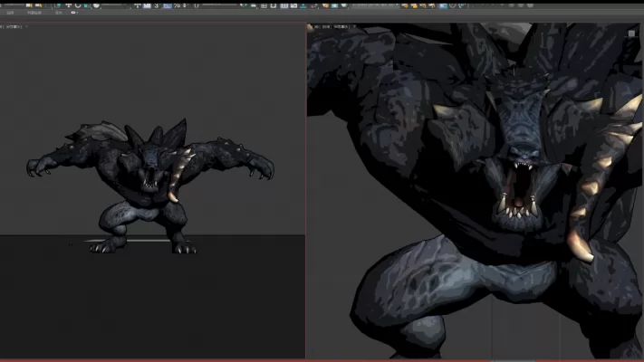Switch to the second ribbon tab
644x362 pixels.
click(x=34, y=14)
